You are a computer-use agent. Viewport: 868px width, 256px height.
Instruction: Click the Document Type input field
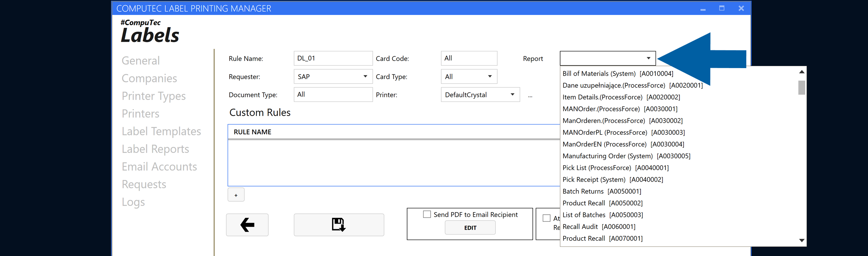(x=333, y=95)
